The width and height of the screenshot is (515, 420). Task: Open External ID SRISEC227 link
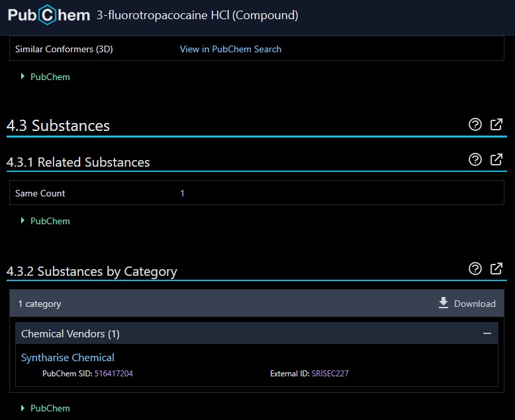click(330, 374)
